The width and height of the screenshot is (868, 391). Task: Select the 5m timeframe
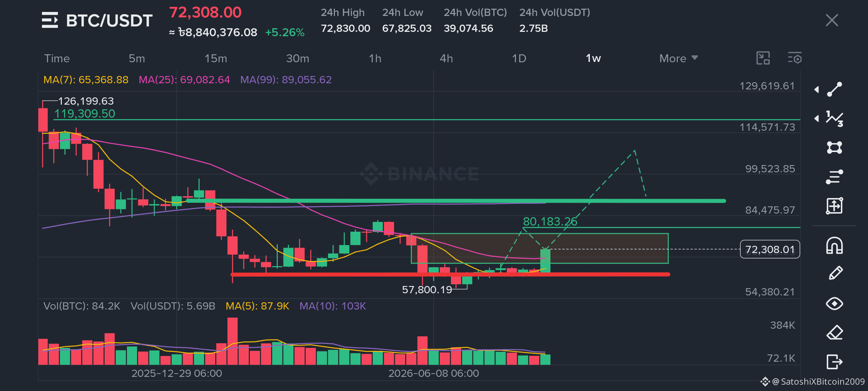tap(137, 58)
